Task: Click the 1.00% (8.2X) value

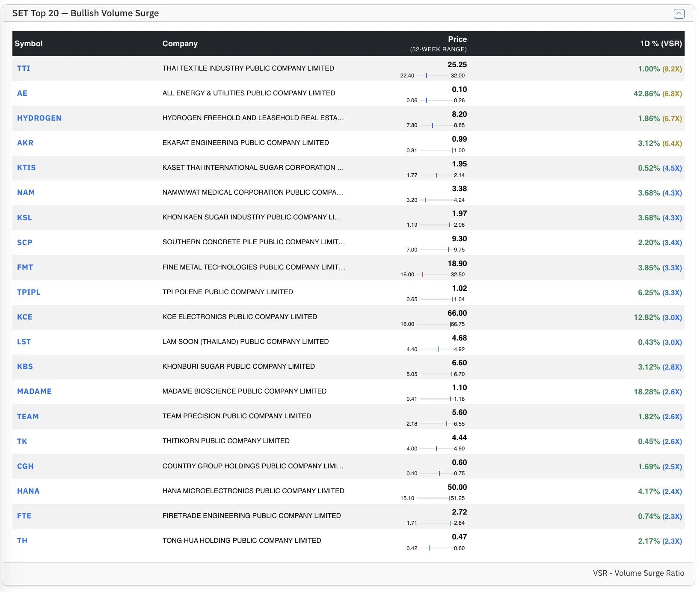Action: coord(660,69)
